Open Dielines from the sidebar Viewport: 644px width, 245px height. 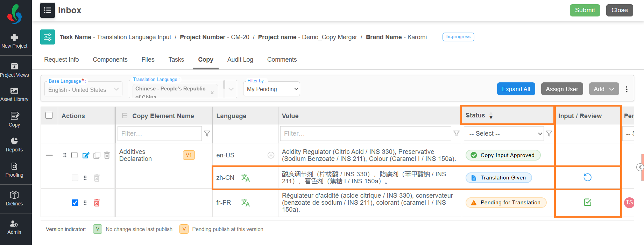click(x=14, y=198)
